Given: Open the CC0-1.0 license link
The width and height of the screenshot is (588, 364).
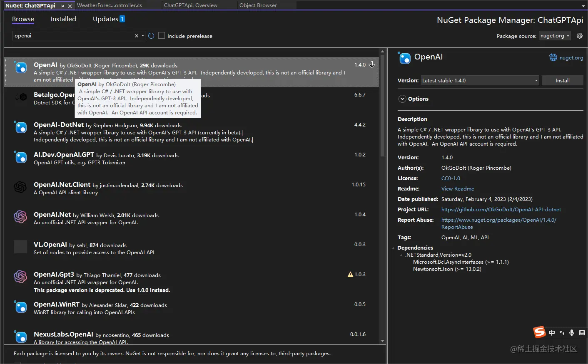Looking at the screenshot, I should coord(451,178).
